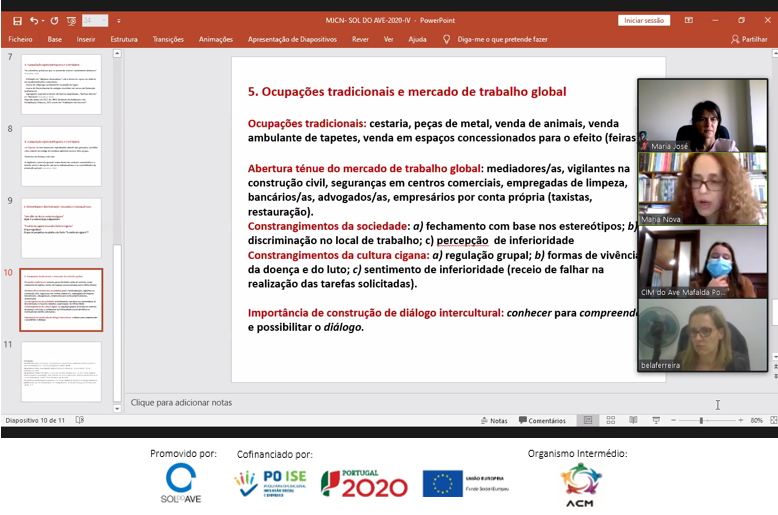Click the 80% zoom level
Viewport: 778px width, 515px height.
click(x=757, y=421)
